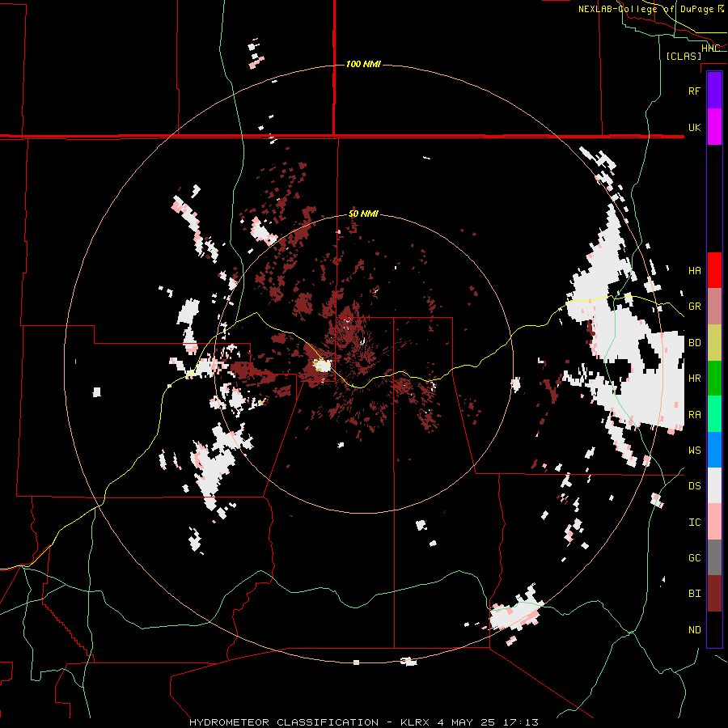Click the HR green legend swatch
This screenshot has height=728, width=728.
[x=714, y=379]
